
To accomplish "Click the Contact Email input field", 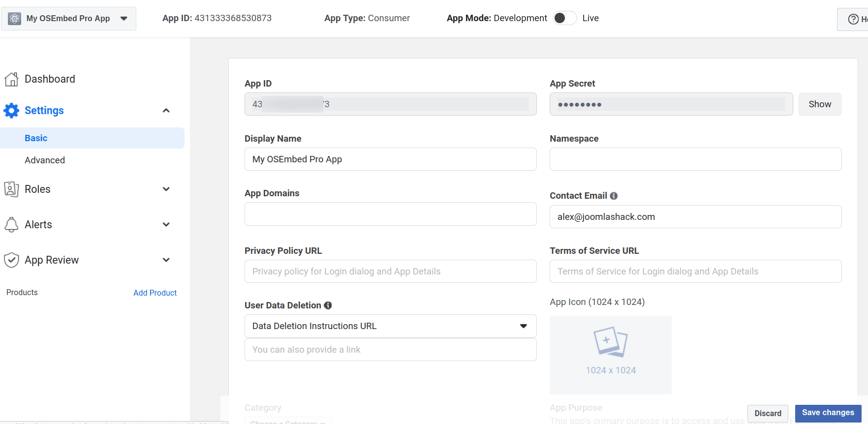I will pyautogui.click(x=696, y=217).
